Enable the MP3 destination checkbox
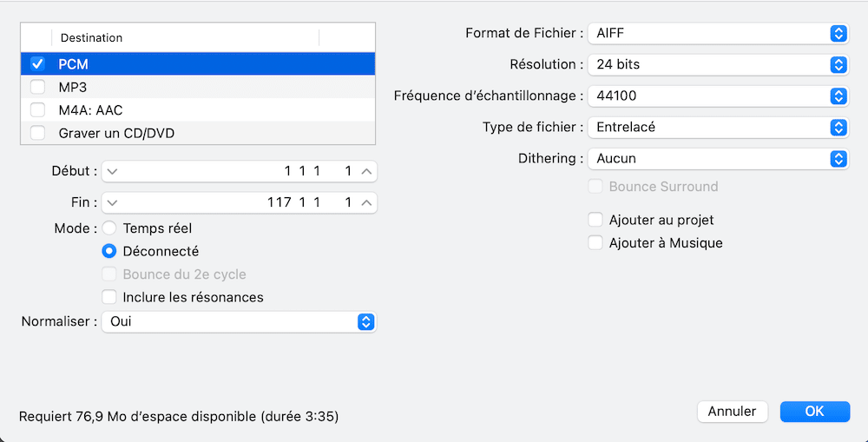Viewport: 868px width, 442px height. [37, 88]
